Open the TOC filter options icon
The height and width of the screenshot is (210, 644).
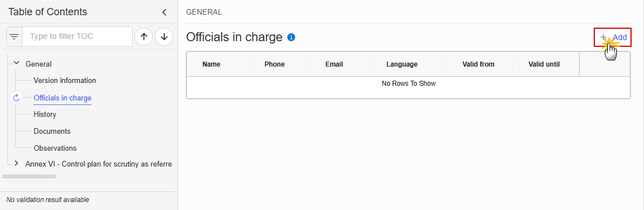(14, 37)
